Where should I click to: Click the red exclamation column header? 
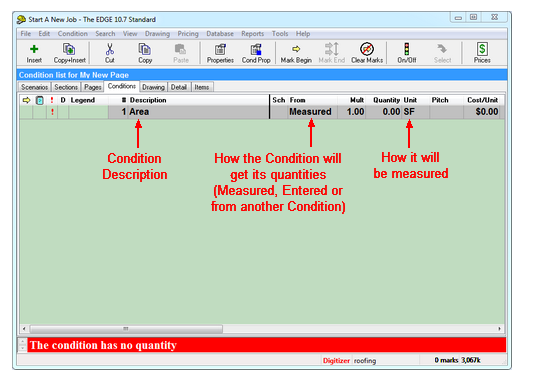(x=52, y=100)
